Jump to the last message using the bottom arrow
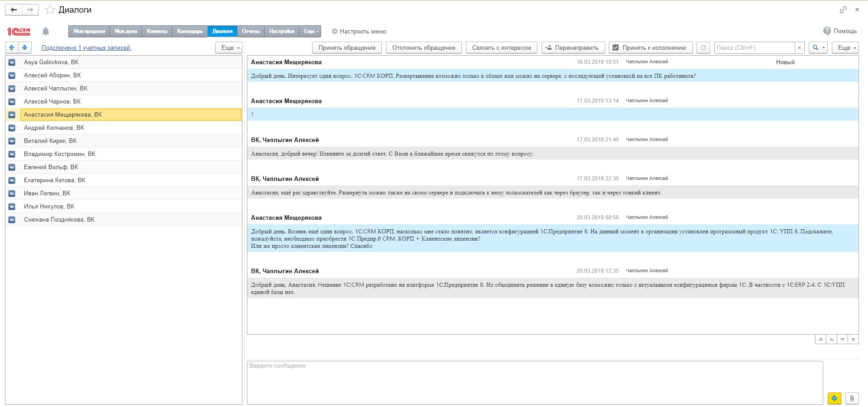The width and height of the screenshot is (868, 407). [853, 339]
